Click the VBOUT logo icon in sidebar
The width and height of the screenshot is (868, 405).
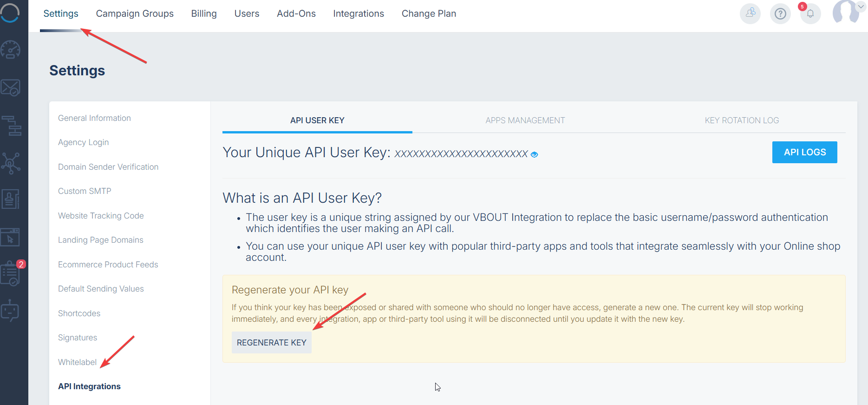[10, 12]
